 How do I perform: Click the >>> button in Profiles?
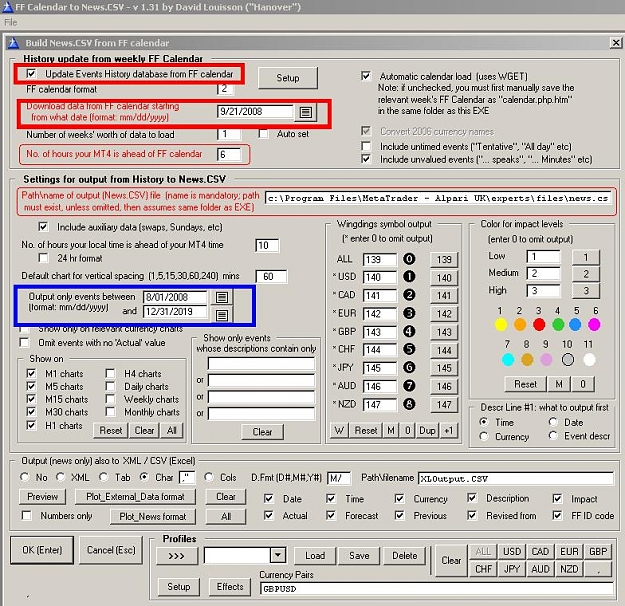pyautogui.click(x=177, y=556)
